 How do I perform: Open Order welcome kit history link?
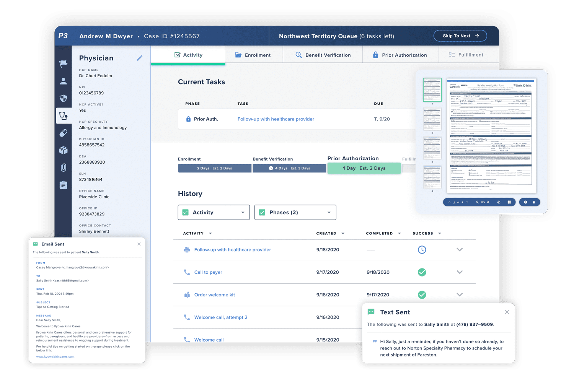point(215,295)
